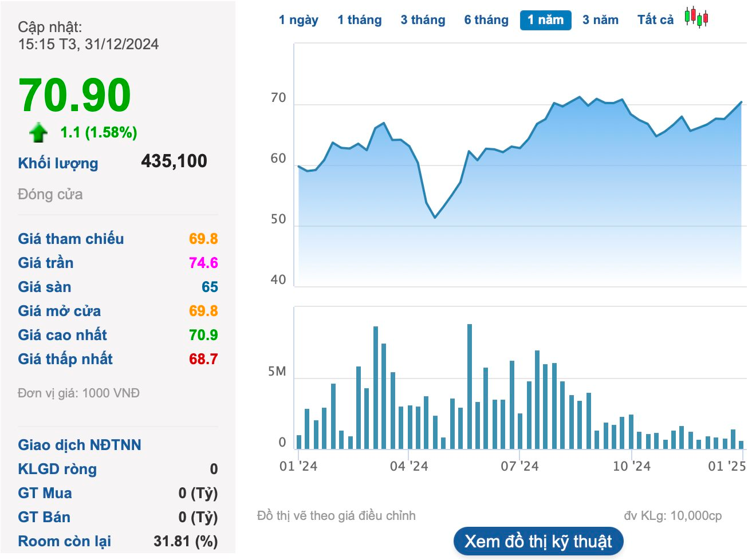Click the 'Giá sàn' label

click(45, 287)
